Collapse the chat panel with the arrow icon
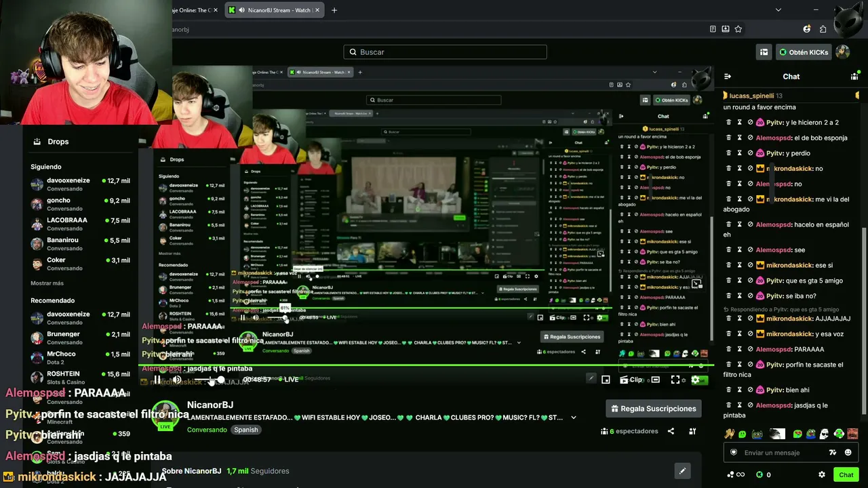 pos(728,77)
